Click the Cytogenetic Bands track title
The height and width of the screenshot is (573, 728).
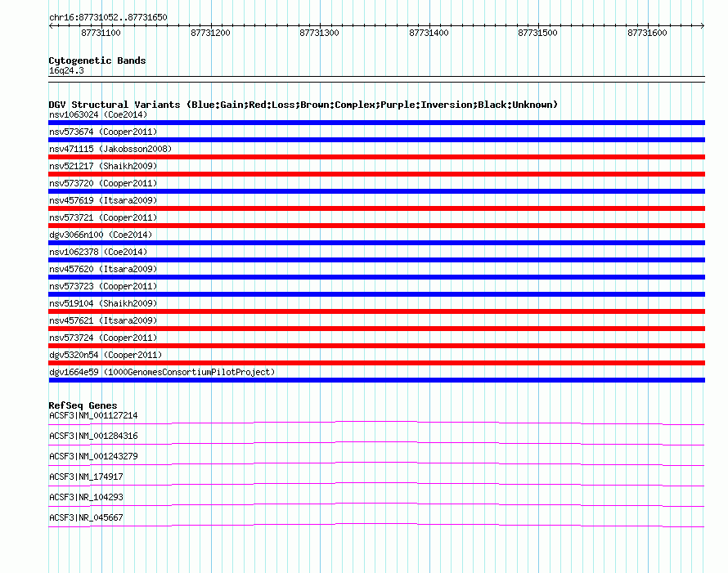(x=97, y=60)
